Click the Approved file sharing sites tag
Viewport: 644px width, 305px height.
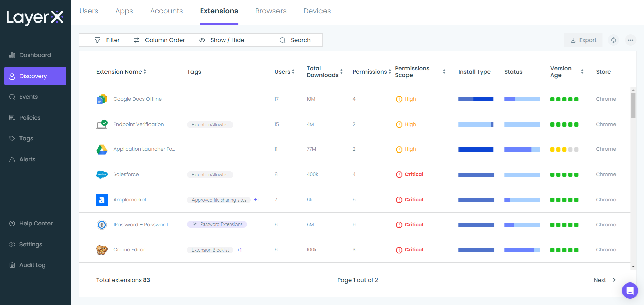point(219,200)
